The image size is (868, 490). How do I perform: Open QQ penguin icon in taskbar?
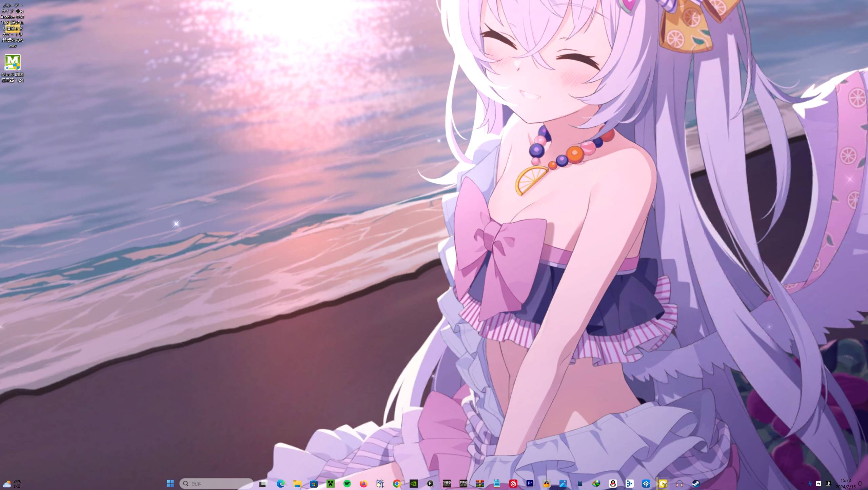[613, 484]
